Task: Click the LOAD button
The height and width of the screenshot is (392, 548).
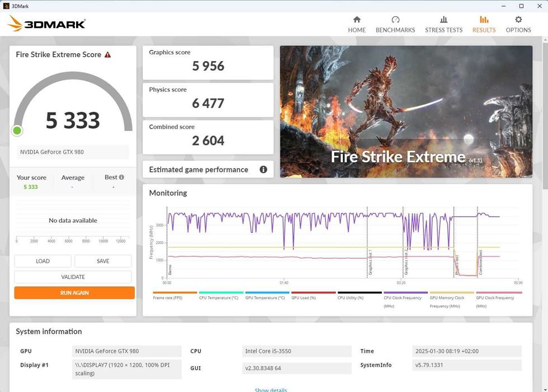Action: 43,261
